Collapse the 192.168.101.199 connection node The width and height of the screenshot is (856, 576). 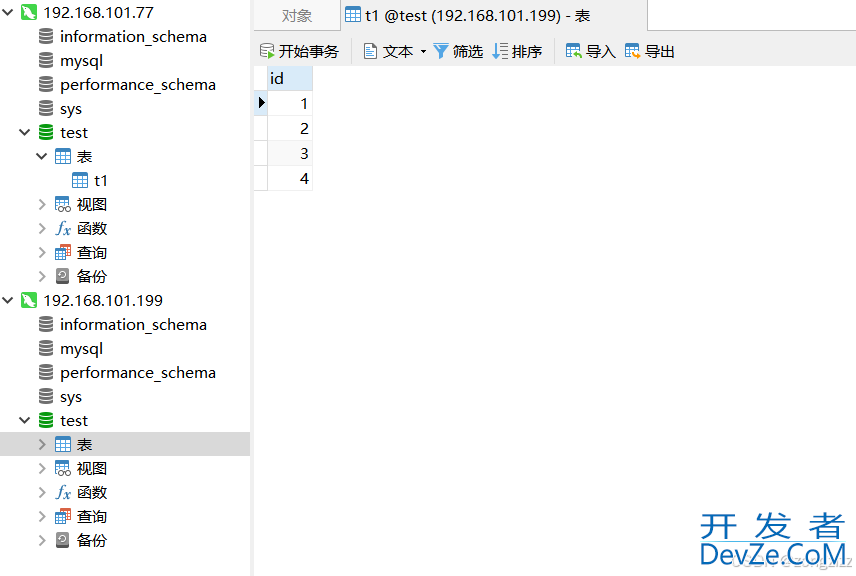pos(8,300)
